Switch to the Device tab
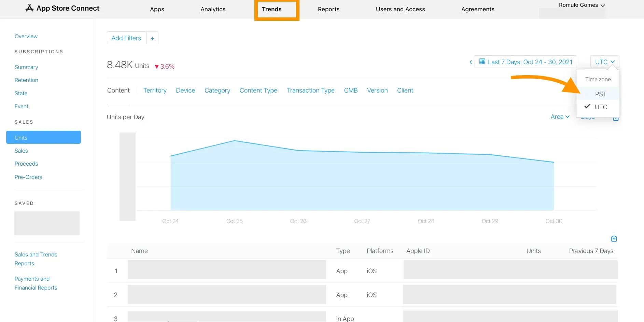644x322 pixels. click(x=185, y=90)
